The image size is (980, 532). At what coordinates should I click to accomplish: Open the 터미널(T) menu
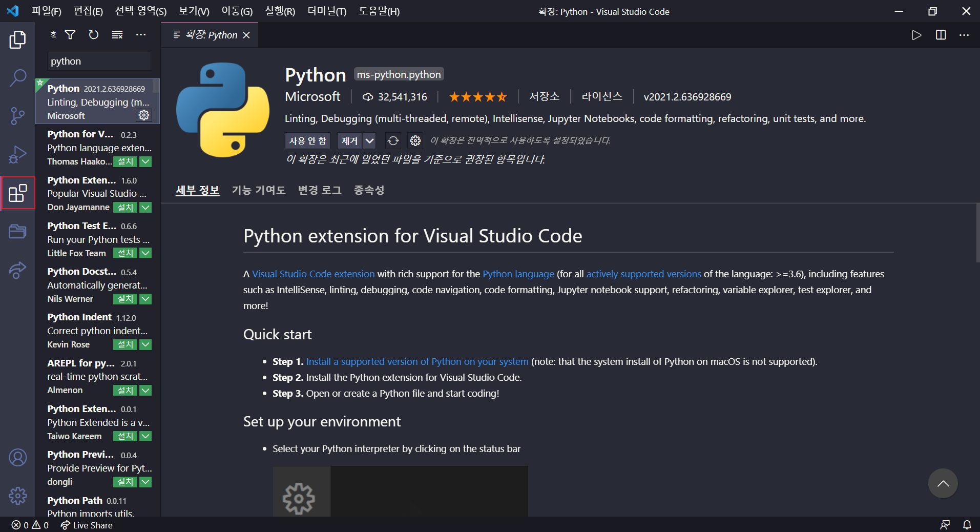click(x=327, y=11)
